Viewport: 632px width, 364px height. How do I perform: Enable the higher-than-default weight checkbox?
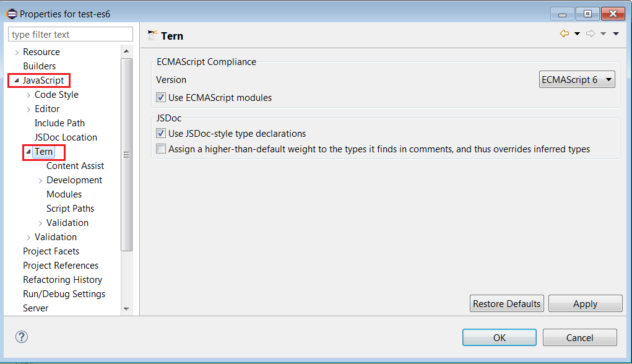[x=160, y=149]
